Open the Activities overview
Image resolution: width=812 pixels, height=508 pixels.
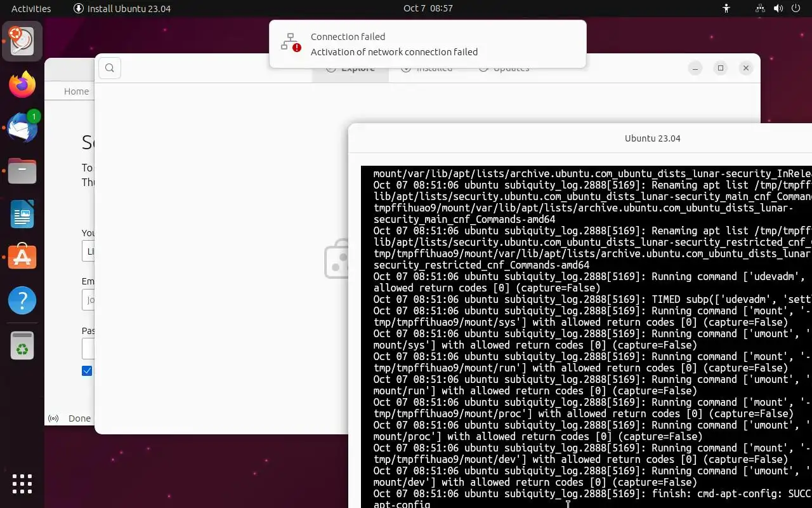click(31, 8)
